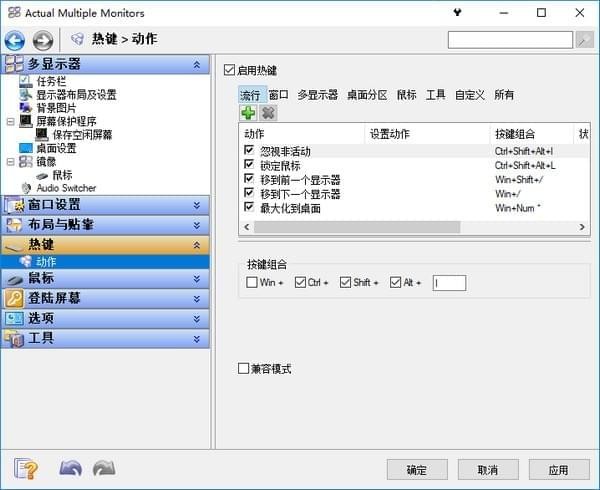Image resolution: width=600 pixels, height=490 pixels.
Task: Select 显示器布局及设置 in the tree
Action: 76,94
